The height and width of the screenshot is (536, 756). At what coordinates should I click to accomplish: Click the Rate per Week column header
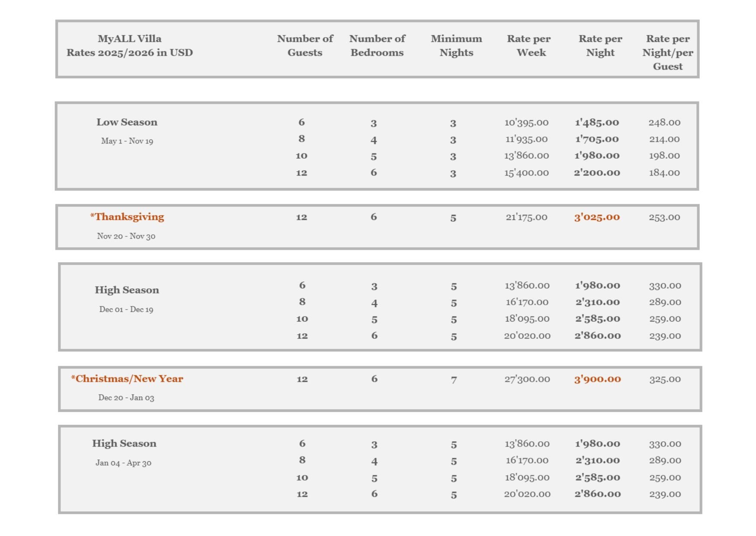point(529,45)
